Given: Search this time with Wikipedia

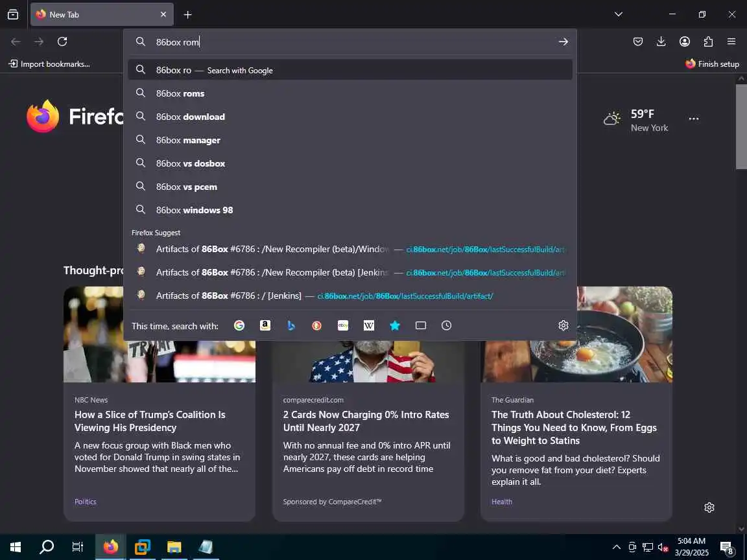Looking at the screenshot, I should point(369,325).
